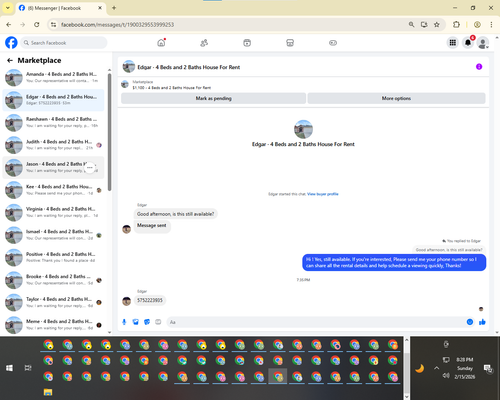View site information icon in address bar
This screenshot has width=500, height=400.
[x=53, y=24]
